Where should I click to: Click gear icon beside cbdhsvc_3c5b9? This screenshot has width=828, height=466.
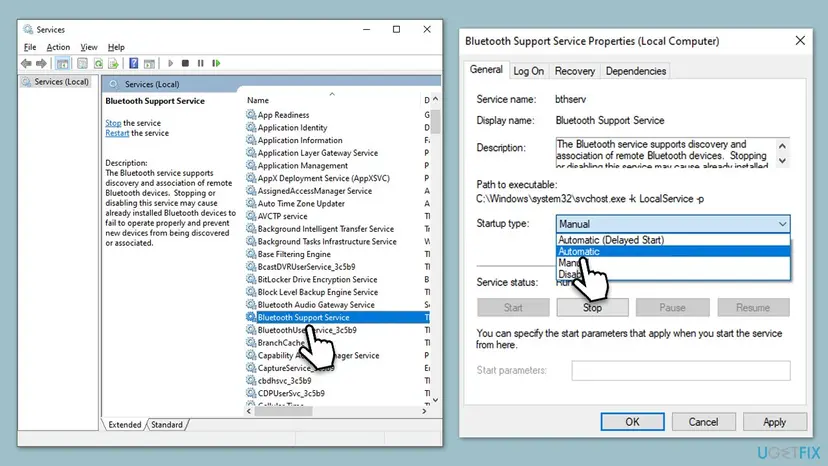pos(251,380)
